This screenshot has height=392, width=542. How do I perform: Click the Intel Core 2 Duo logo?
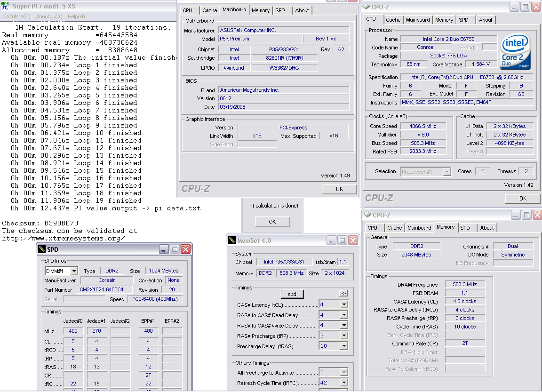[515, 51]
